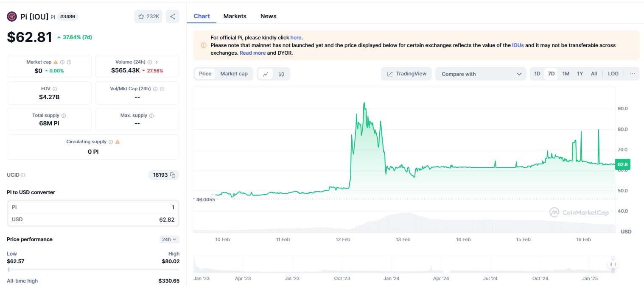Add Pi to watchlist star button
644x286 pixels.
pyautogui.click(x=148, y=17)
